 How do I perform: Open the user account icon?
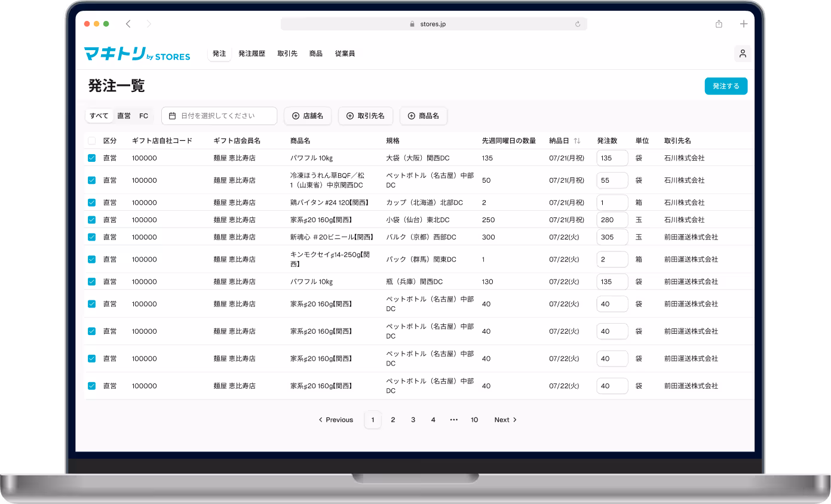point(743,54)
